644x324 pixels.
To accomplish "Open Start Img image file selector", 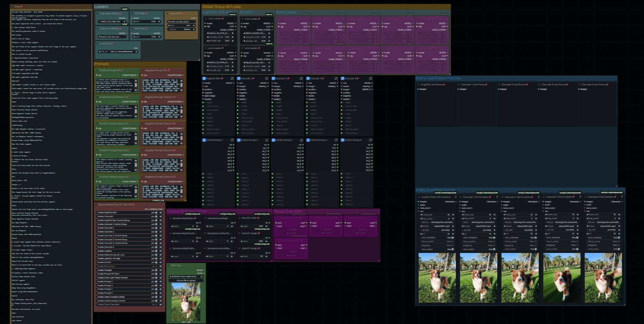I will coord(186,277).
